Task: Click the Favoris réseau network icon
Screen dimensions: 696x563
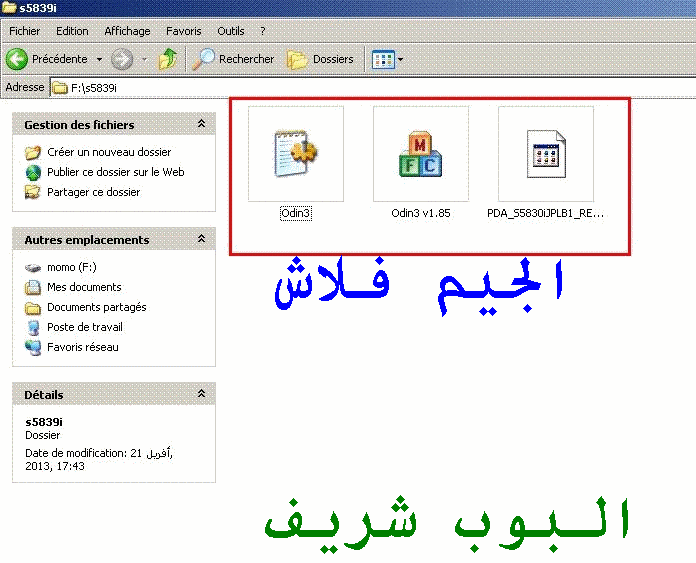Action: pos(33,347)
